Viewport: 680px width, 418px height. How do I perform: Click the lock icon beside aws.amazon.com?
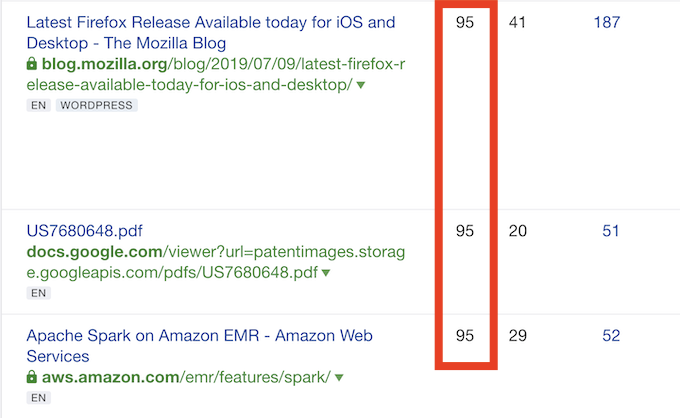tap(33, 378)
